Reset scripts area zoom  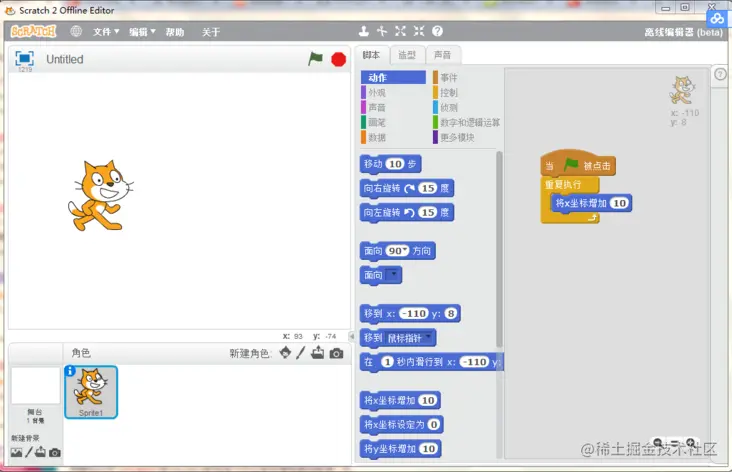point(675,442)
